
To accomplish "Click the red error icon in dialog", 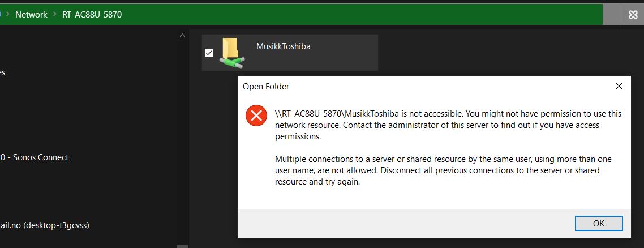I will (x=256, y=116).
